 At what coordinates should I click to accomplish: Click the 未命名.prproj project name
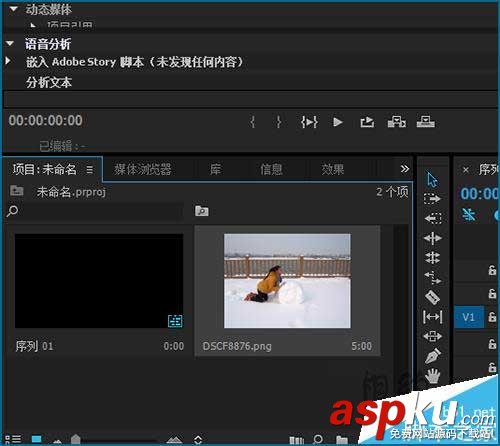point(71,192)
